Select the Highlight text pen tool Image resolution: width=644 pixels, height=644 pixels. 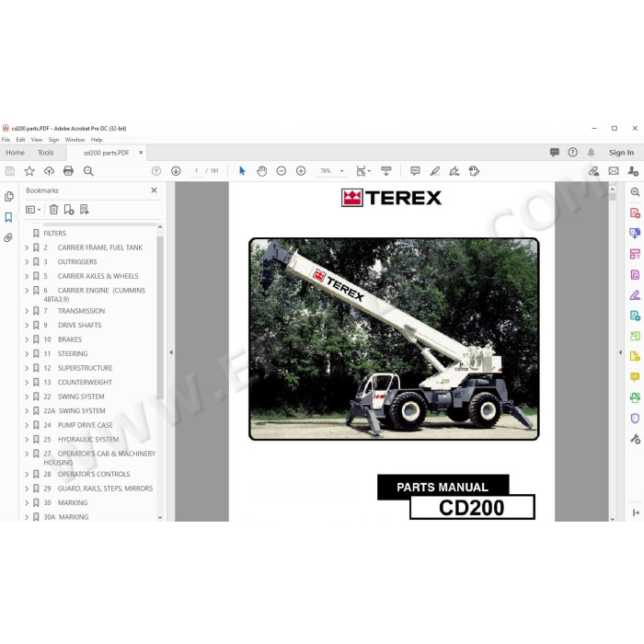tap(435, 171)
